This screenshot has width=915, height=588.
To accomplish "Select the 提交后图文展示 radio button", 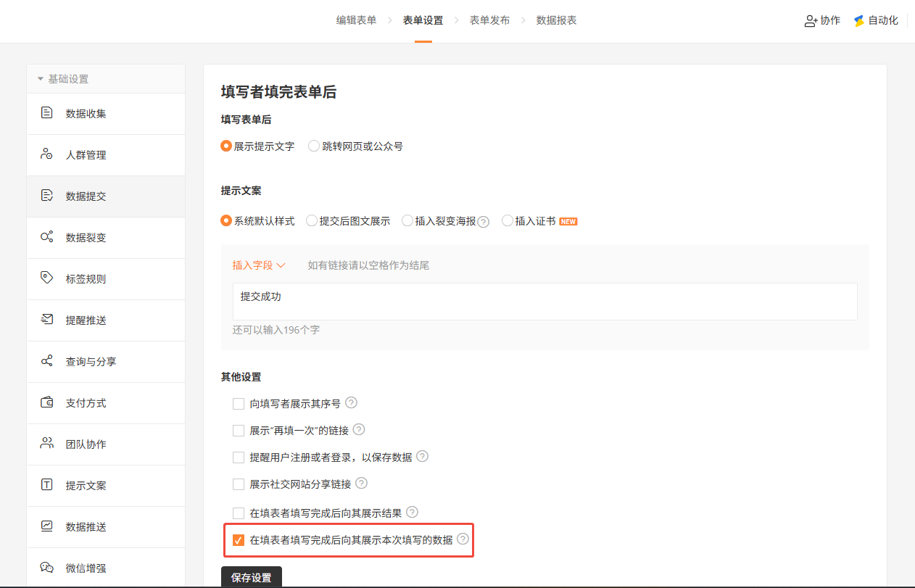I will point(312,220).
